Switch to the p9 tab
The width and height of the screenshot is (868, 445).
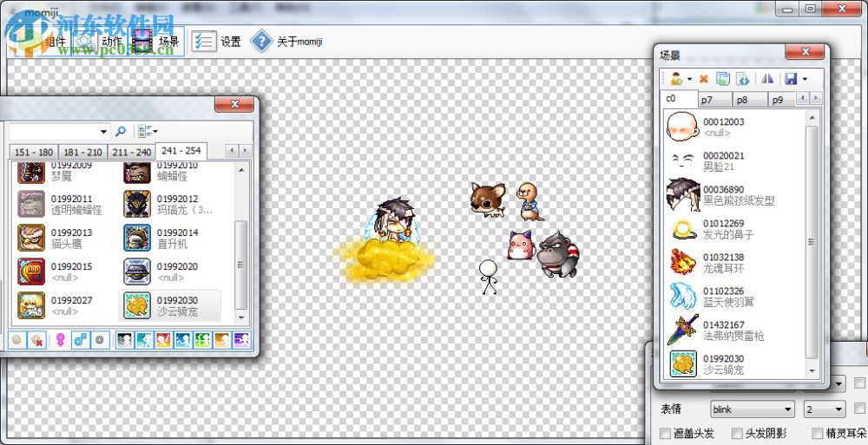point(781,100)
